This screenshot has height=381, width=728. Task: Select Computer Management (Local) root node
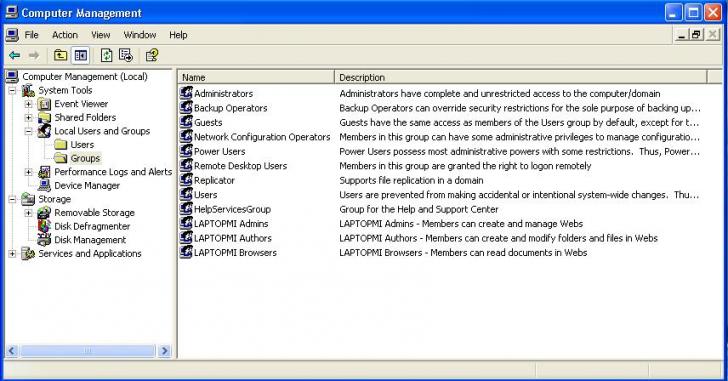tap(85, 77)
